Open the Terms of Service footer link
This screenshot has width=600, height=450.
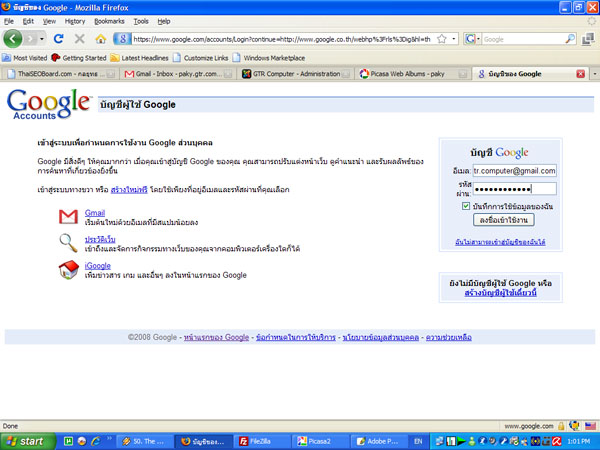click(x=295, y=338)
